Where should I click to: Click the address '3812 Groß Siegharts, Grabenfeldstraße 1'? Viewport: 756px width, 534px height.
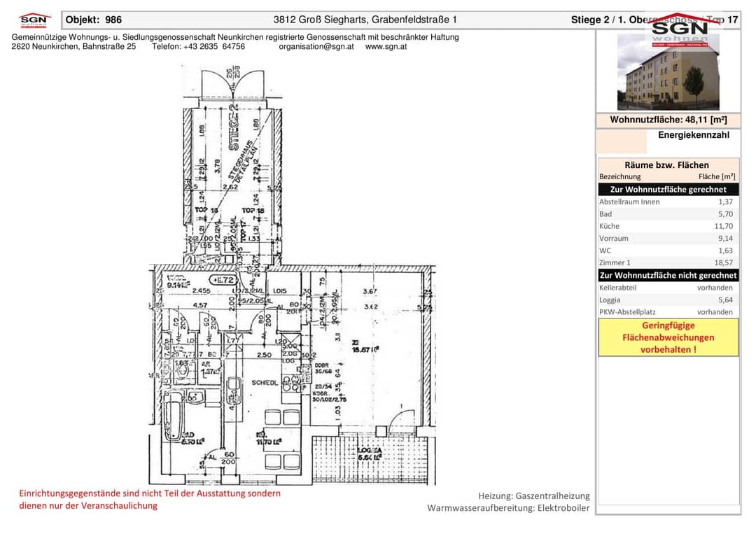click(x=365, y=20)
